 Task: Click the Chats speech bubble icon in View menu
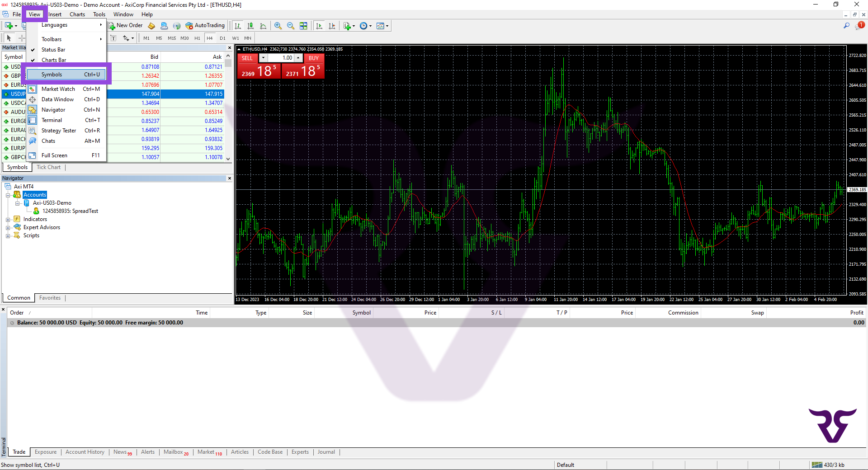33,141
